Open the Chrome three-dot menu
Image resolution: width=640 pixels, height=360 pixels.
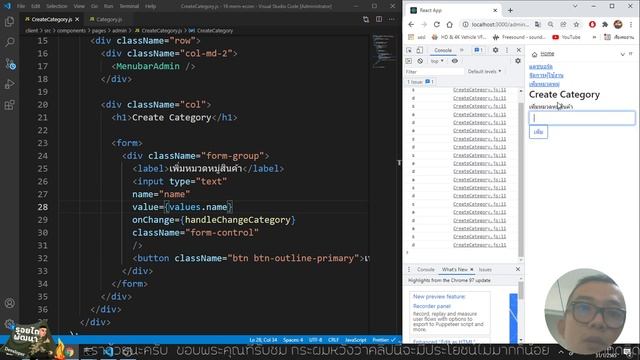pyautogui.click(x=631, y=24)
